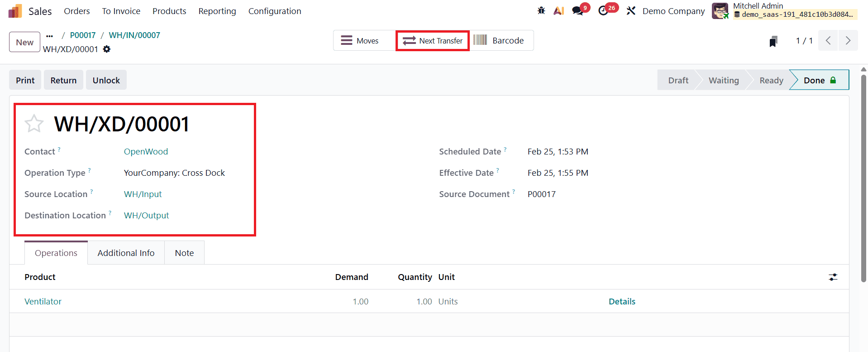Open the Configuration menu

click(275, 11)
